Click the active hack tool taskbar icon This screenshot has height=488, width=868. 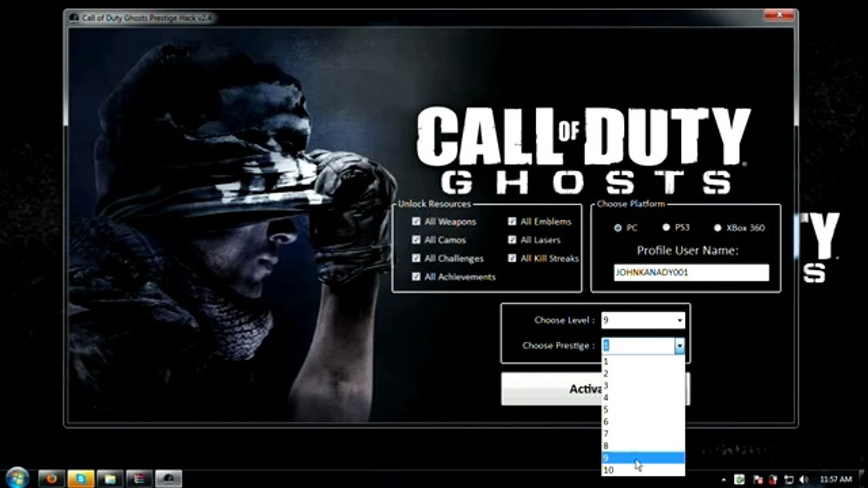pyautogui.click(x=168, y=479)
